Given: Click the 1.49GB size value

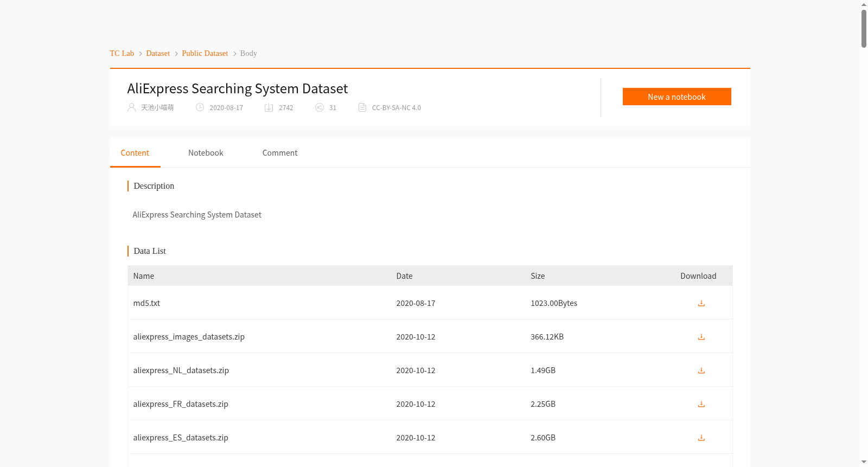Looking at the screenshot, I should point(543,370).
